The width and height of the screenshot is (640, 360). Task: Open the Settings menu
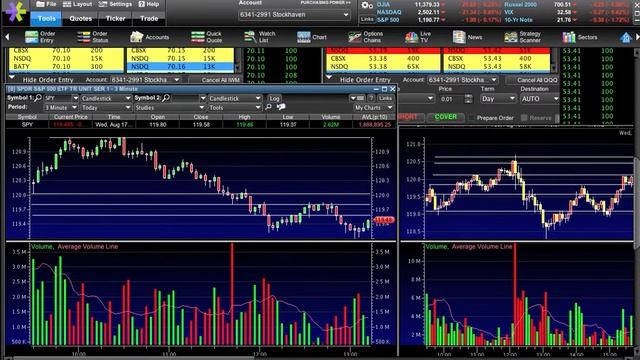(x=115, y=4)
